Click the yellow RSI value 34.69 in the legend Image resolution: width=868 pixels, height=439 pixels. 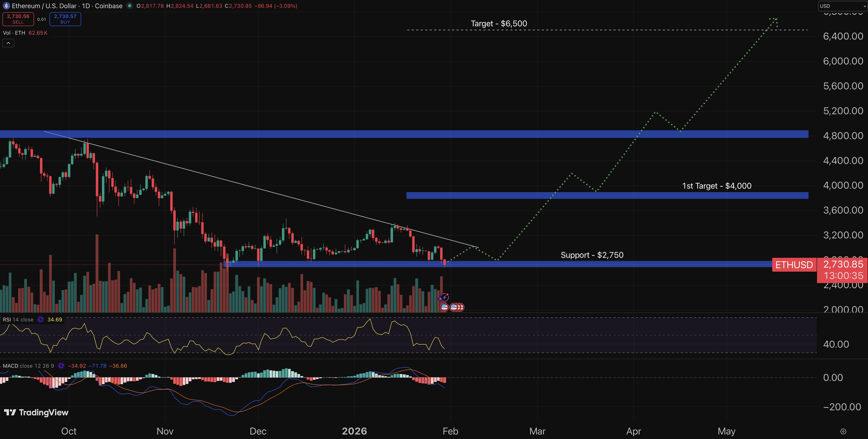coord(55,319)
